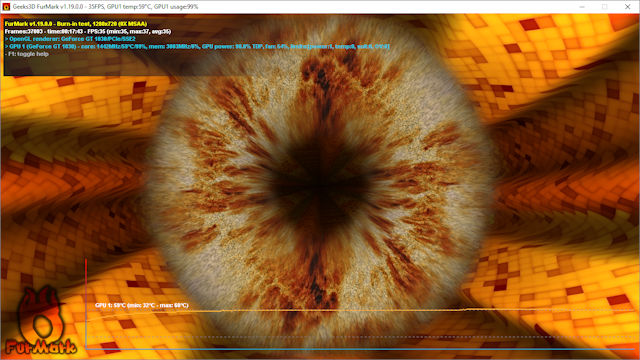Click the blue baseline of the temperature graph
This screenshot has width=640, height=360.
click(x=359, y=349)
